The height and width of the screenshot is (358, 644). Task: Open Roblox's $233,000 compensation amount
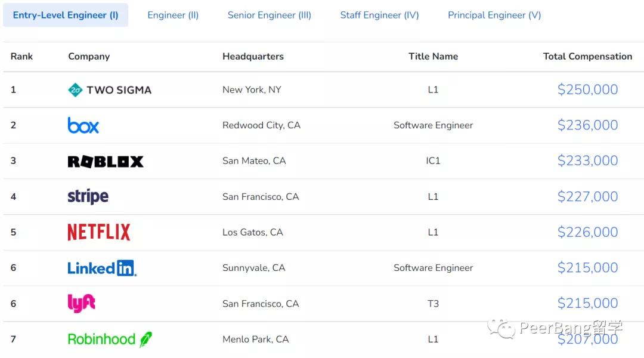(587, 161)
